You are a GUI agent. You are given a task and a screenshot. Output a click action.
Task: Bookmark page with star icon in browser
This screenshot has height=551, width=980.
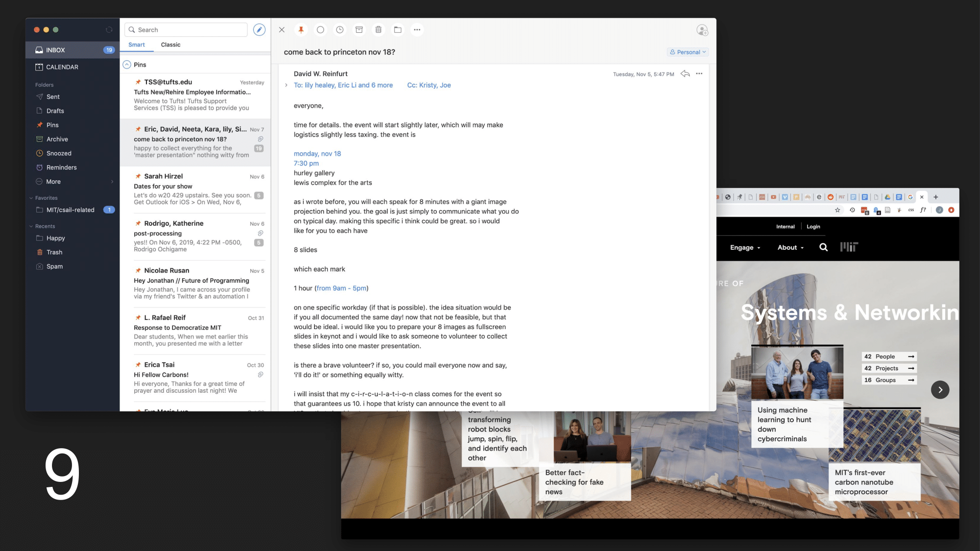pos(837,210)
